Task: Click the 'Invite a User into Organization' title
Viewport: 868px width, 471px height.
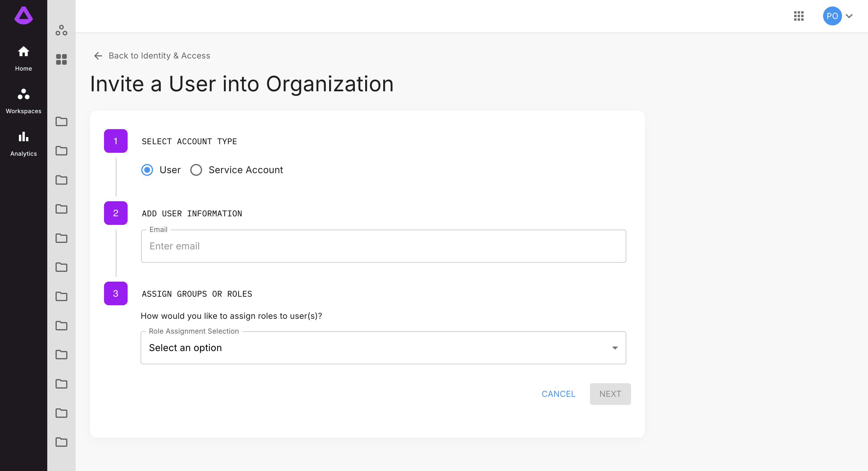Action: (242, 84)
